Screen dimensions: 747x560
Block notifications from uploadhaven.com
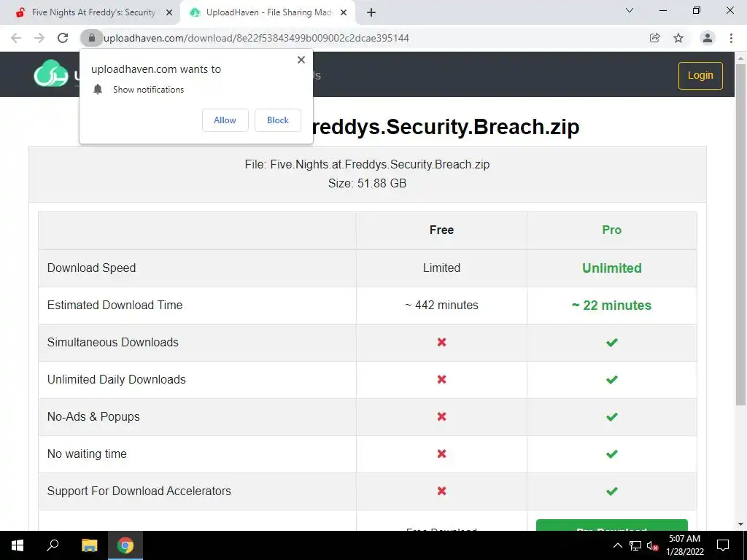278,120
